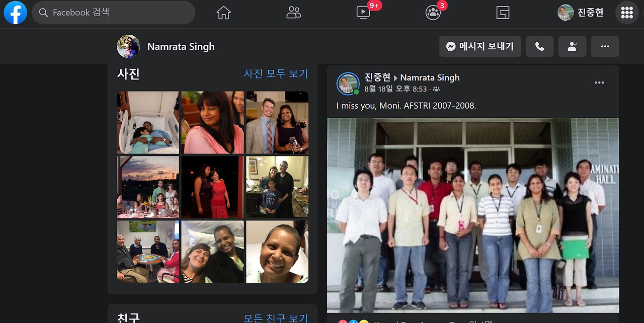Image resolution: width=644 pixels, height=323 pixels.
Task: Open the profile more options ellipsis button
Action: point(605,46)
